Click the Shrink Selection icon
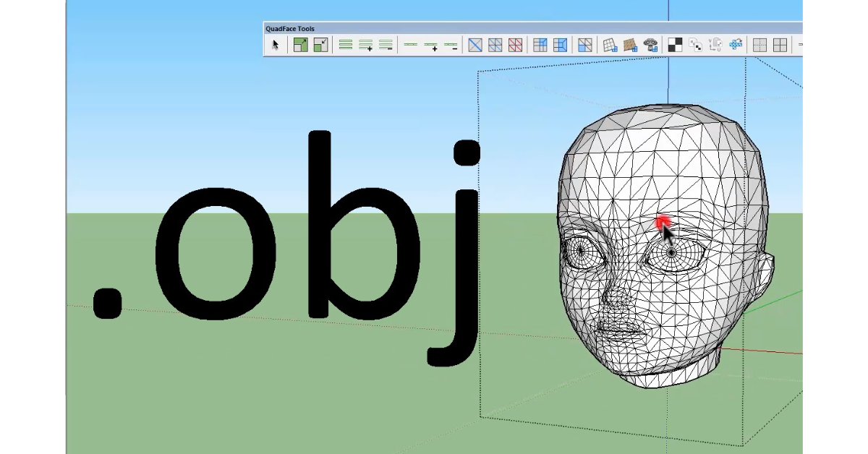Screen dimensions: 868x454 click(320, 45)
